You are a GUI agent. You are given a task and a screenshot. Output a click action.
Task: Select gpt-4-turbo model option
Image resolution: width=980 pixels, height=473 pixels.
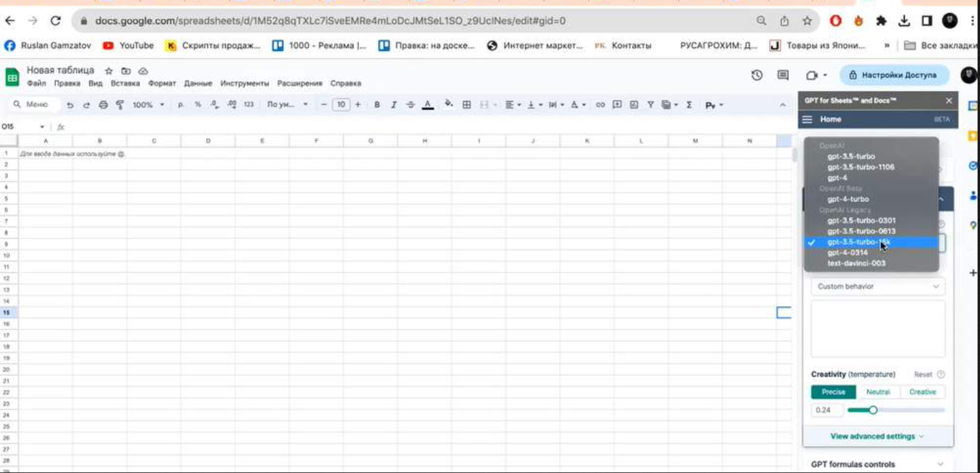[x=871, y=199]
